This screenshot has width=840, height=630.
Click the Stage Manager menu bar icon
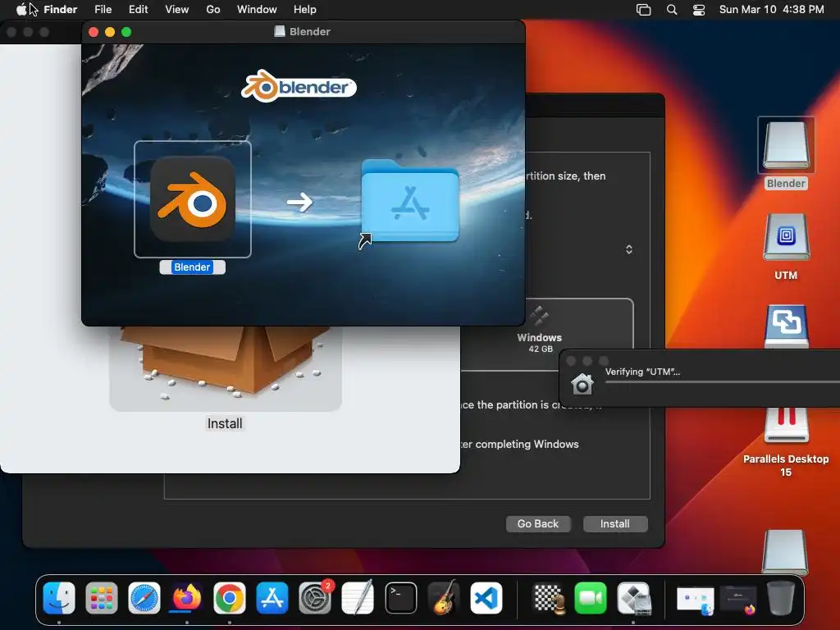[x=643, y=10]
